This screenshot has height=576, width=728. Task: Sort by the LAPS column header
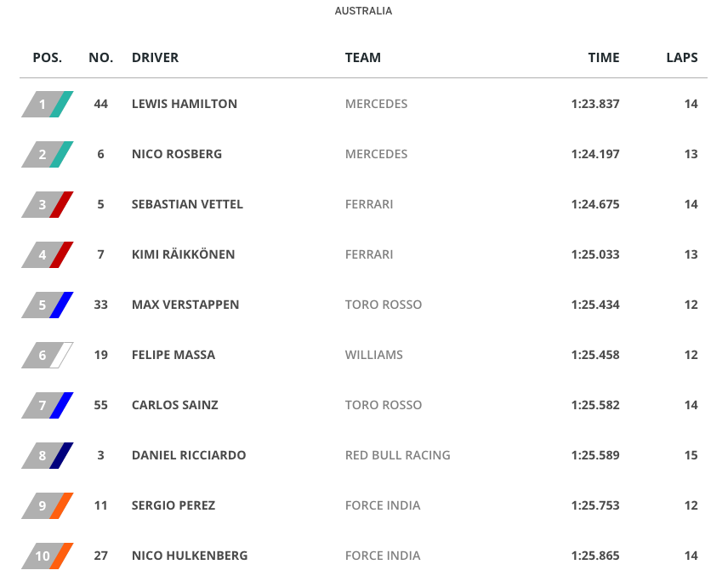tap(682, 58)
